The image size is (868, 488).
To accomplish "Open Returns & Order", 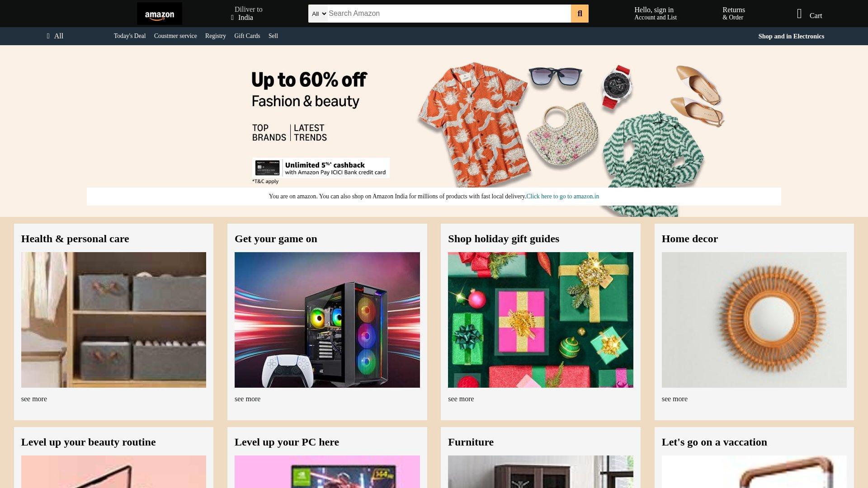I will [x=734, y=14].
